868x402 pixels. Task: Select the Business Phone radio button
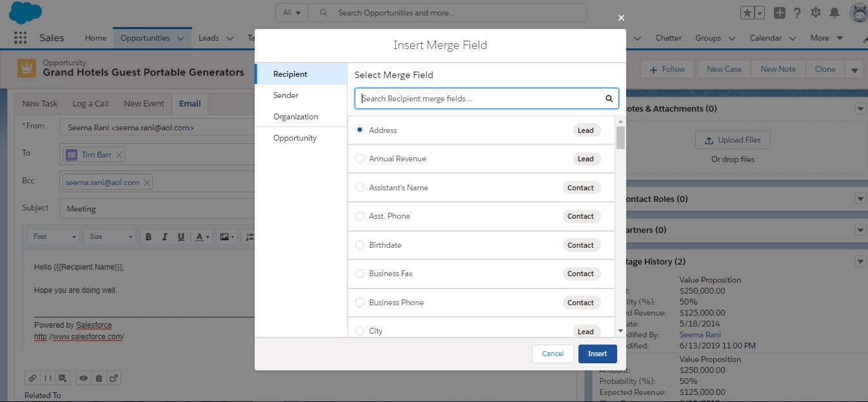click(359, 302)
